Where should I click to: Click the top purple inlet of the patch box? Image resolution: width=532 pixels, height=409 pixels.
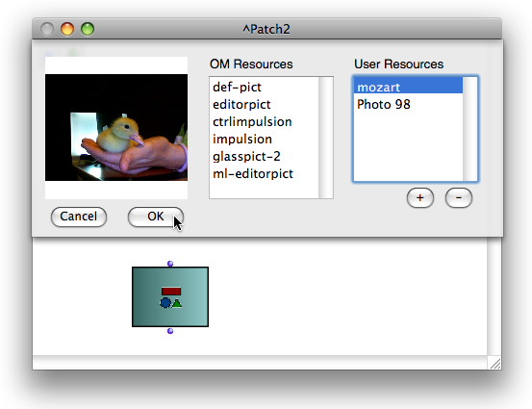(170, 264)
